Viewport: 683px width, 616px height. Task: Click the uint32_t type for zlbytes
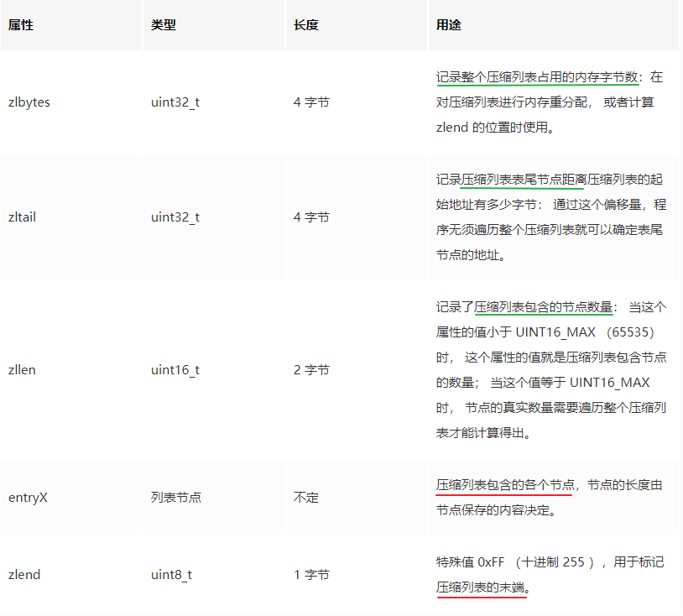tap(174, 102)
